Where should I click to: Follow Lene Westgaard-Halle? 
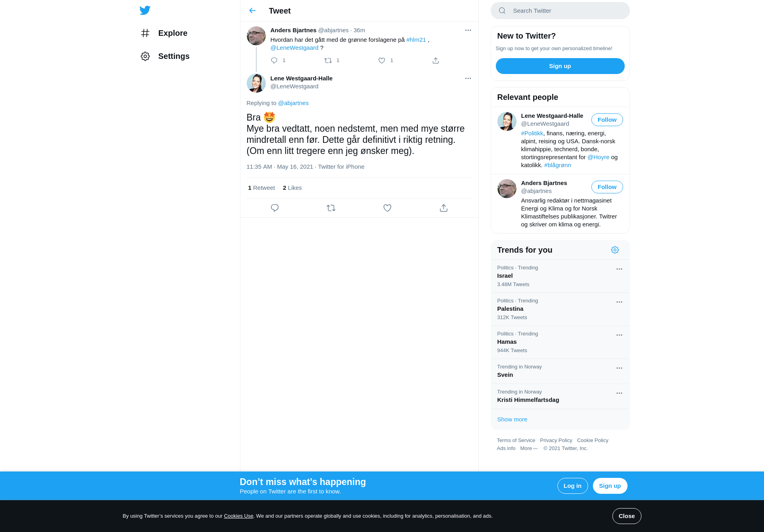point(607,120)
